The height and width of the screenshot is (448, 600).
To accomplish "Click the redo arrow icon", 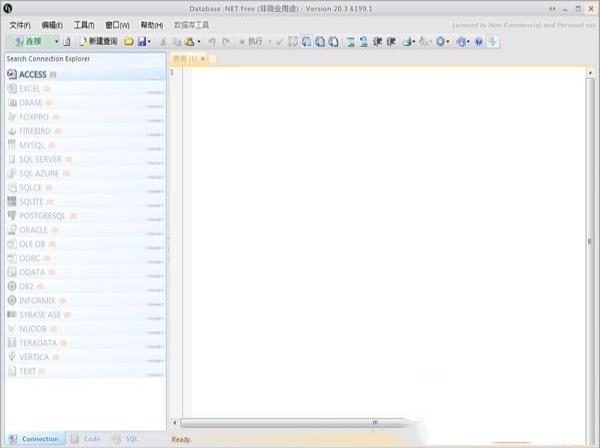I will click(226, 41).
